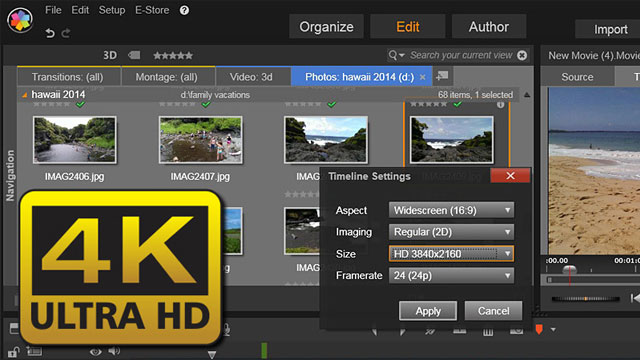640x360 pixels.
Task: Open the Imaging dropdown
Action: pos(451,232)
